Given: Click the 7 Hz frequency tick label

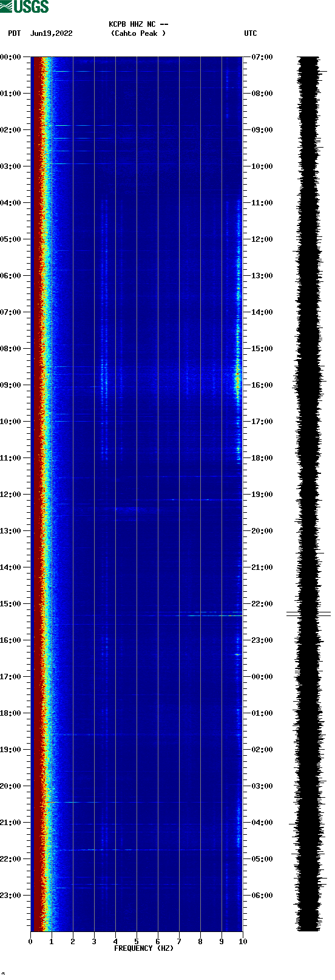Looking at the screenshot, I should (x=179, y=942).
